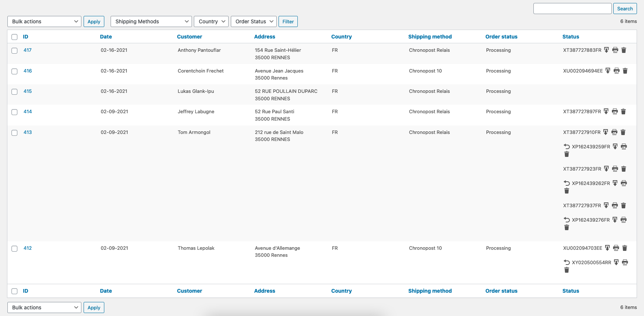644x316 pixels.
Task: Focus the search input field
Action: click(572, 9)
